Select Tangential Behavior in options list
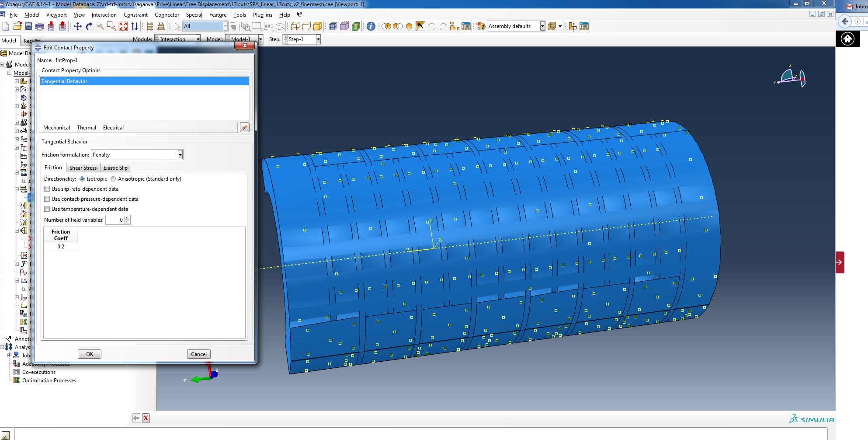 [144, 81]
